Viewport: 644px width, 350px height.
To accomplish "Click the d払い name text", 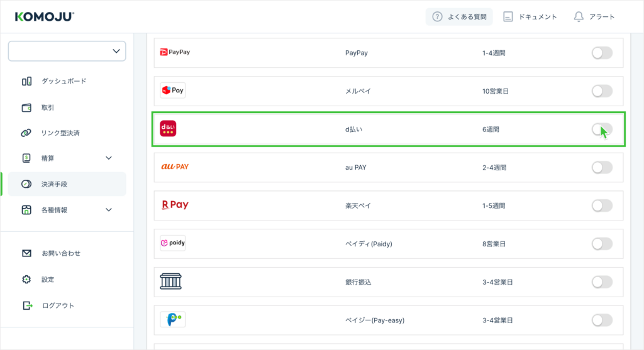I will tap(353, 129).
